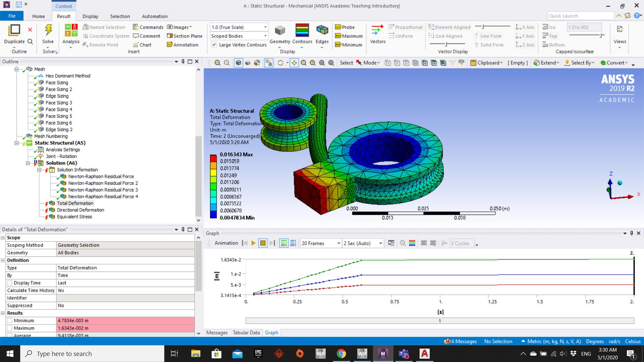Click the Geometry display icon
The height and width of the screenshot is (362, 644).
click(x=280, y=31)
